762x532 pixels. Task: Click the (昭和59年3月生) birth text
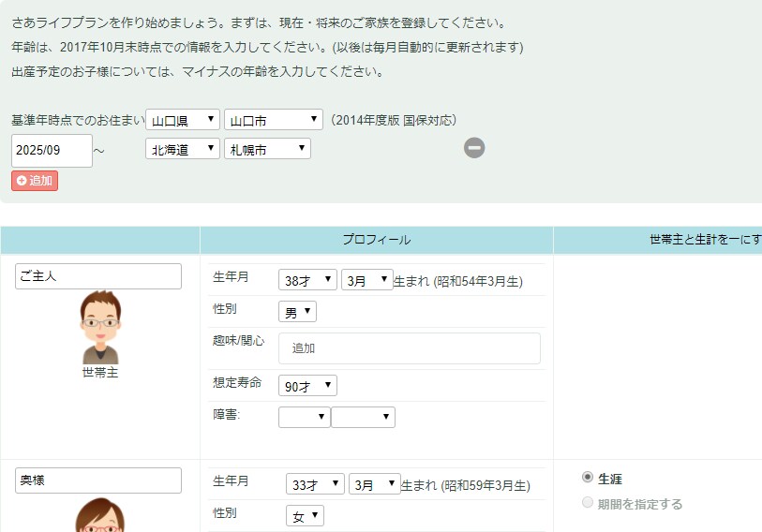tap(485, 485)
